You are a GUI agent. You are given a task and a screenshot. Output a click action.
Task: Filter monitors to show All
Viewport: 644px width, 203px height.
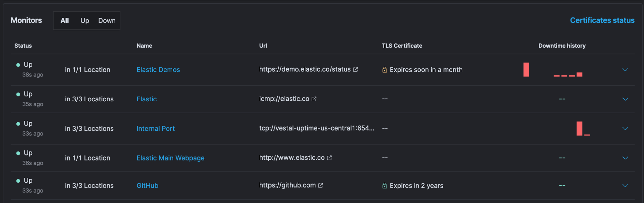[65, 21]
